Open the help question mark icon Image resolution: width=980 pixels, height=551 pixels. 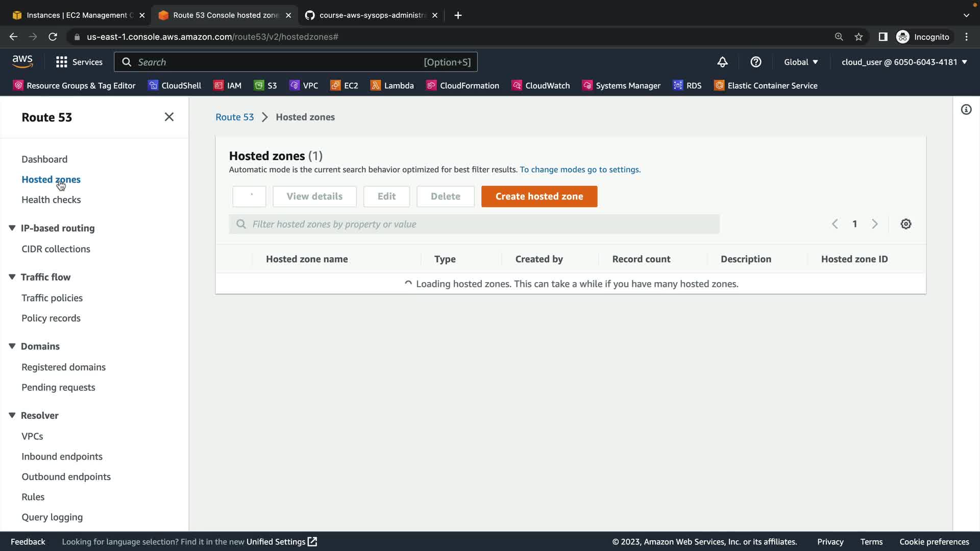(x=756, y=62)
